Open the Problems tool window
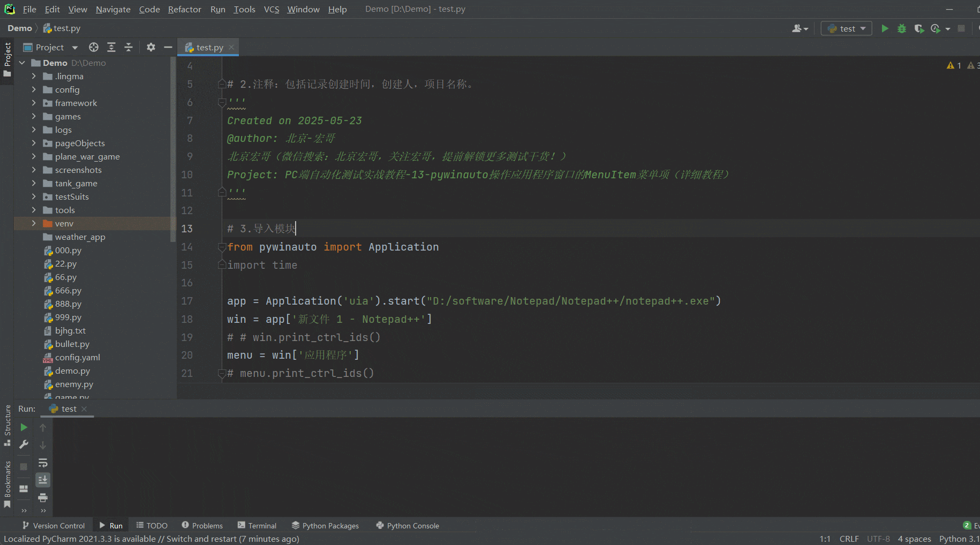980x545 pixels. point(202,526)
